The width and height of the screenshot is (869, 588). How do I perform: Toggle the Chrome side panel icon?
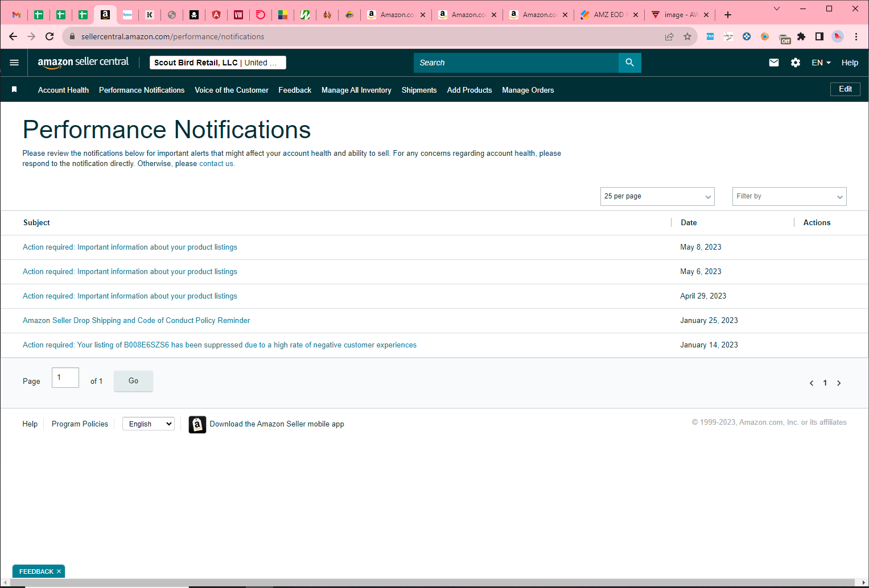[819, 36]
